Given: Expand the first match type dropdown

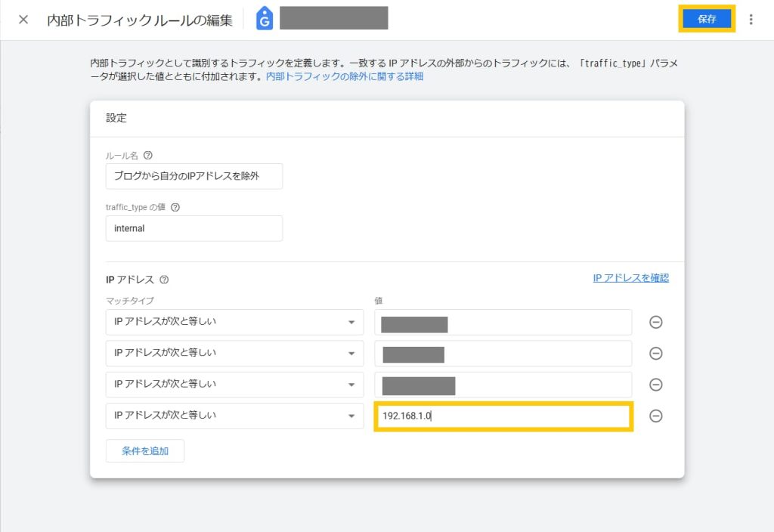Looking at the screenshot, I should [234, 323].
